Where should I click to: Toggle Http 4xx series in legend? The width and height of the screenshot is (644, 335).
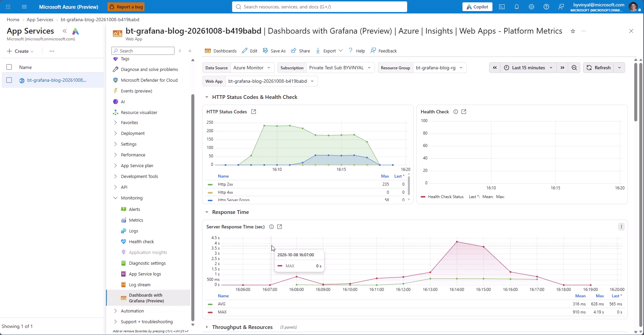(225, 192)
